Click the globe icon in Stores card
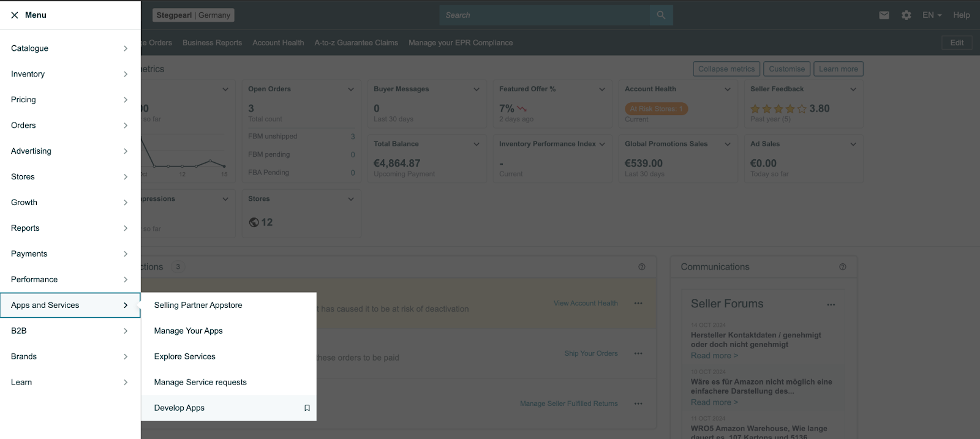This screenshot has width=980, height=439. click(x=254, y=222)
